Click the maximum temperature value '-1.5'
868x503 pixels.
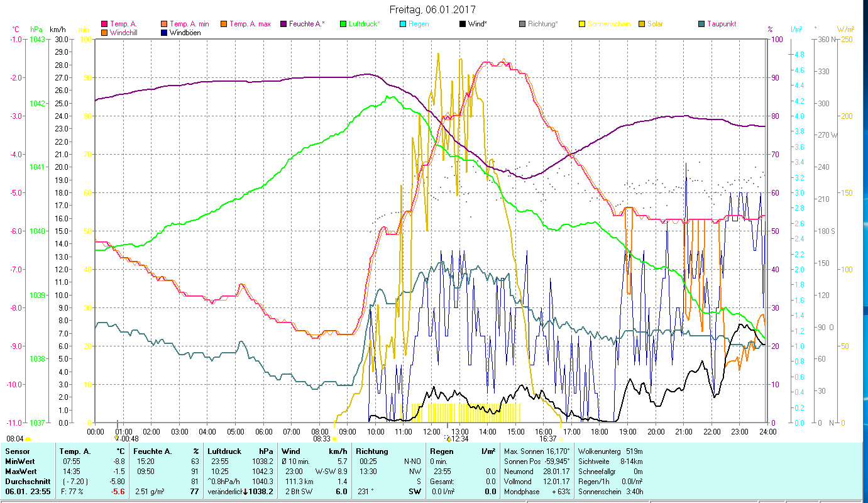coord(118,471)
